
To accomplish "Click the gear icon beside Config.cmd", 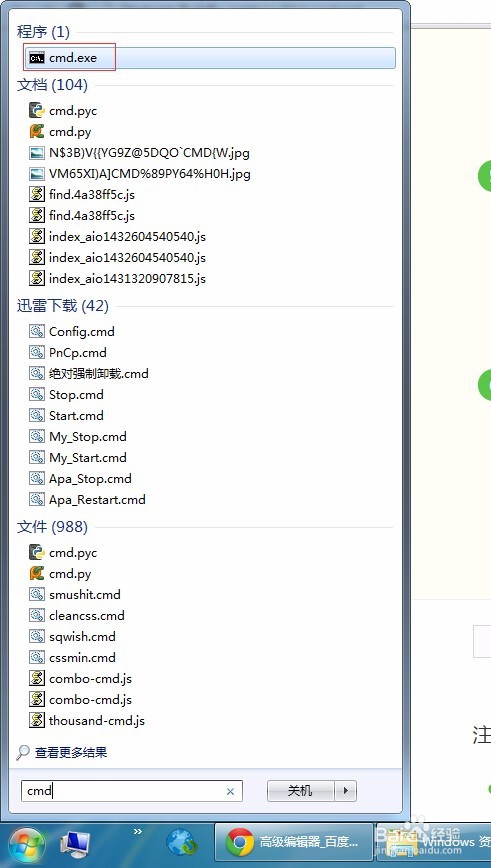I will pos(37,332).
